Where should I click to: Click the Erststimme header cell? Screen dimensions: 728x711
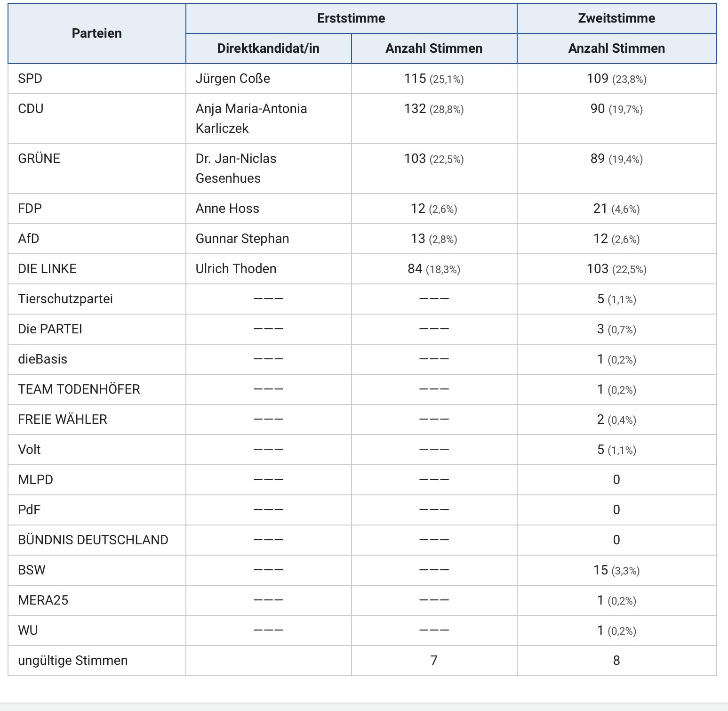(351, 18)
